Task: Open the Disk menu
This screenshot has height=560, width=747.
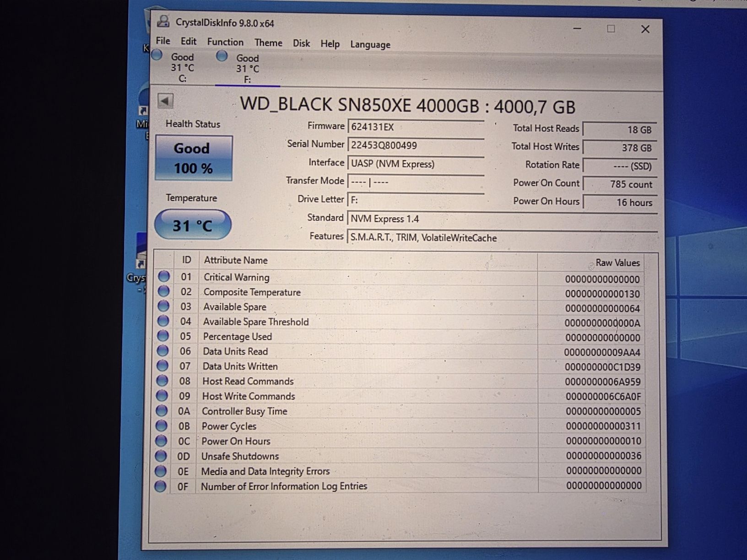Action: point(301,43)
